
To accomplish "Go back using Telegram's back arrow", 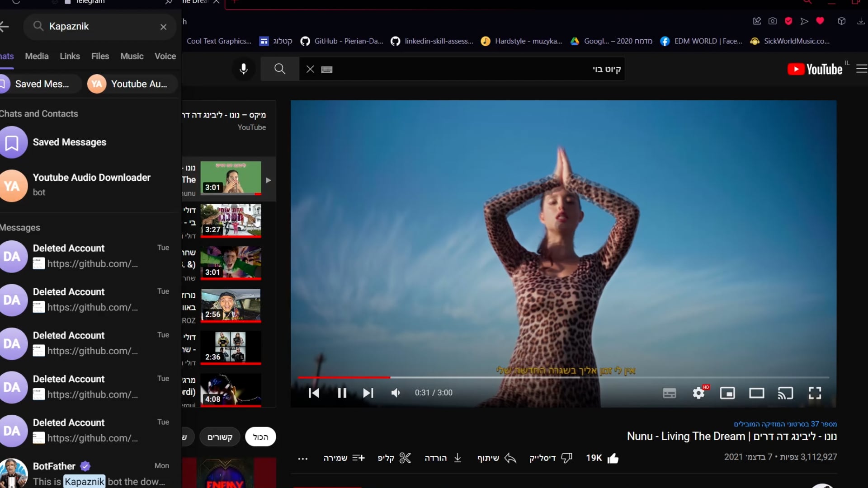I will 5,27.
